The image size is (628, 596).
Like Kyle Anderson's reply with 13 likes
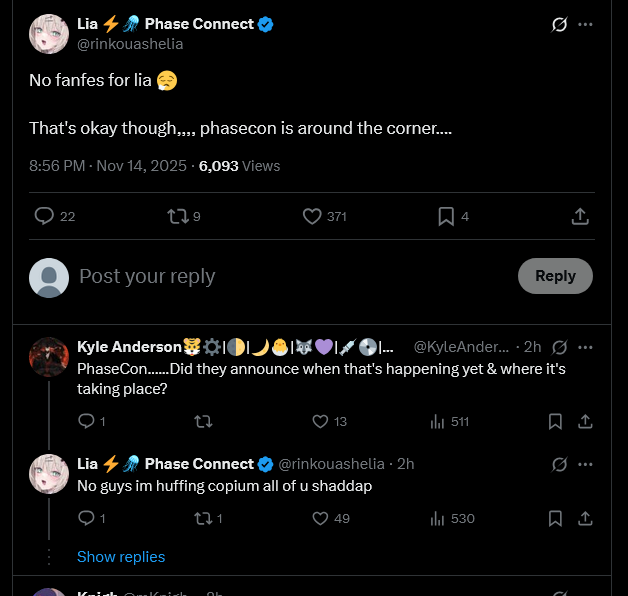coord(329,421)
